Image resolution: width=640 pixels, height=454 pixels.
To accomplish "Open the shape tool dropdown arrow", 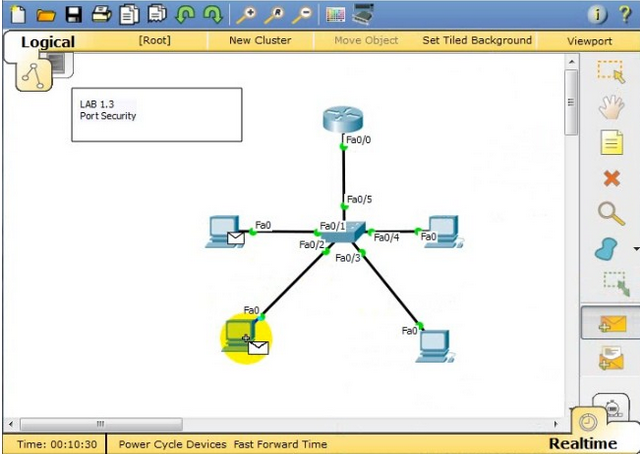I will coord(636,249).
